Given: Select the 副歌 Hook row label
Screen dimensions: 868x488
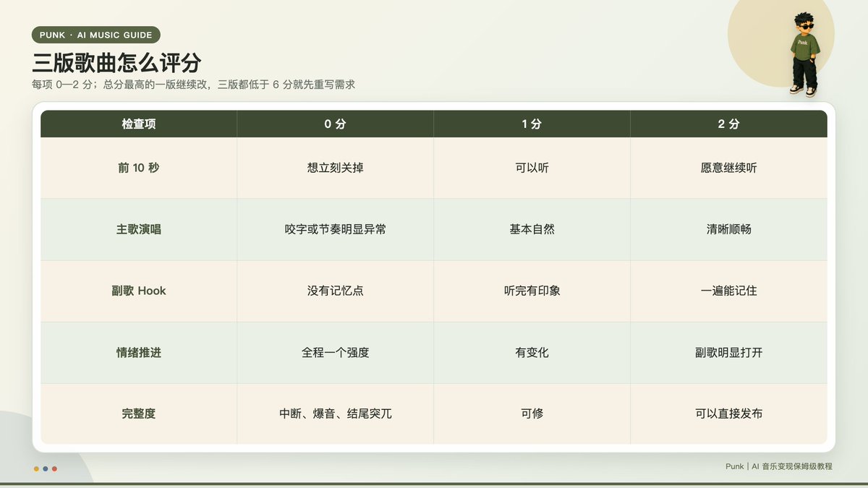Looking at the screenshot, I should click(139, 291).
